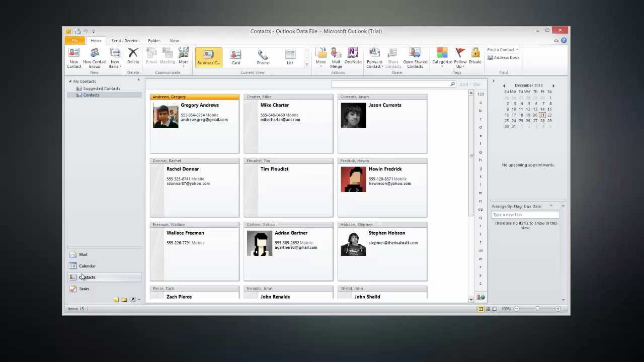
Task: Delete the selected contact
Action: coord(133,56)
